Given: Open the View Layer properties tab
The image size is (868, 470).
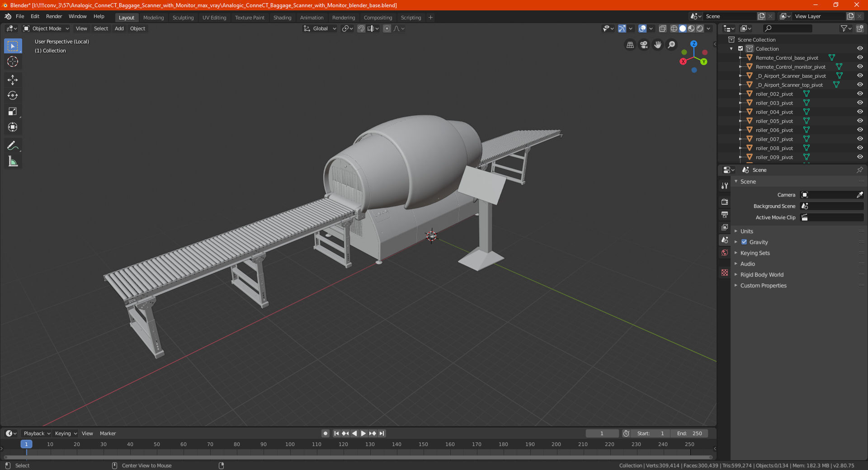Looking at the screenshot, I should 725,227.
